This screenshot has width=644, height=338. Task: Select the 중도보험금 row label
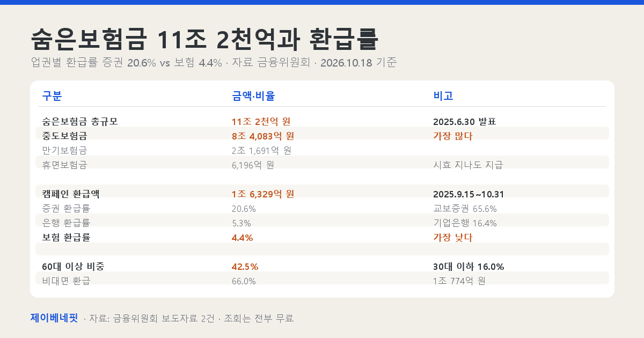click(x=64, y=136)
